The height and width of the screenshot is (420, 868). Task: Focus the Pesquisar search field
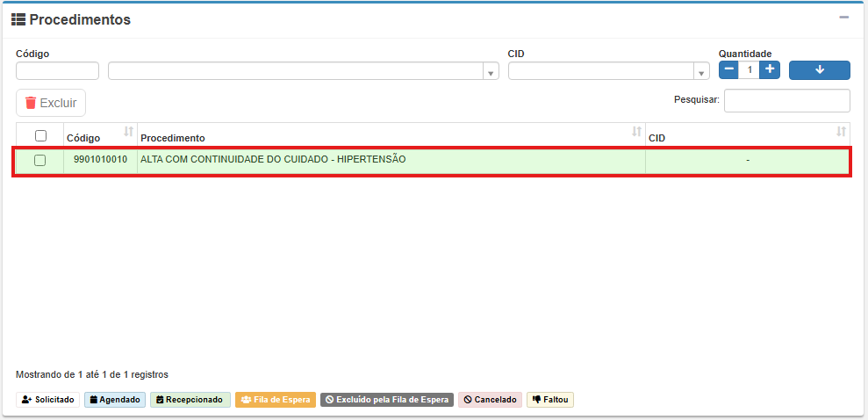pyautogui.click(x=786, y=100)
